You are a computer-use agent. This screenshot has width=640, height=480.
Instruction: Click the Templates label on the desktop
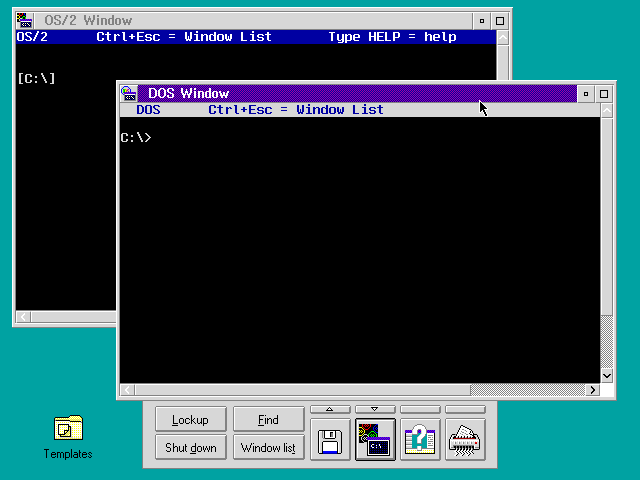(x=68, y=453)
